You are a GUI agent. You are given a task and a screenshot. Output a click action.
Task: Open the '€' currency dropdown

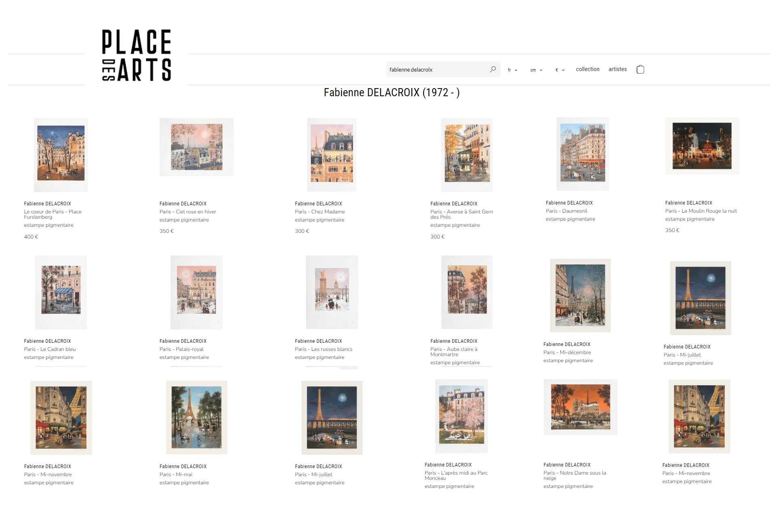560,70
